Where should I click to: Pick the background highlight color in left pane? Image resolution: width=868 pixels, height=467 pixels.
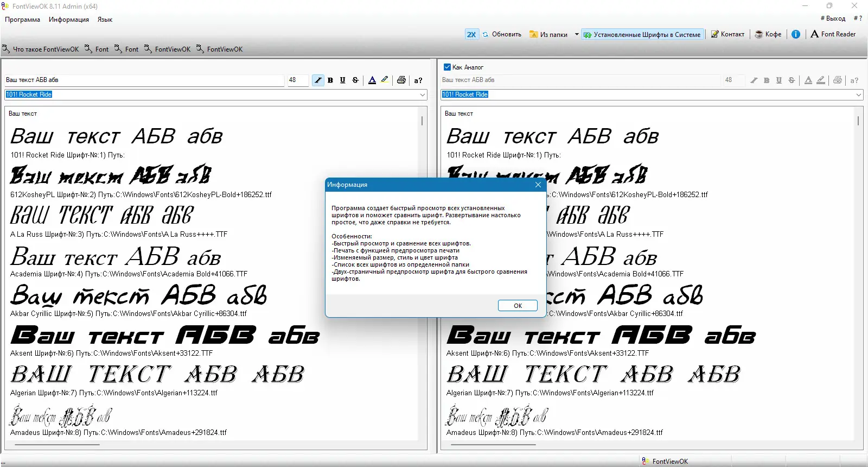(385, 80)
